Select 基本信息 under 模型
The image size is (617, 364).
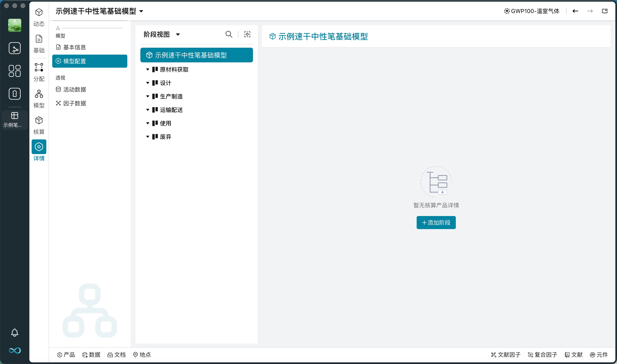pyautogui.click(x=74, y=47)
